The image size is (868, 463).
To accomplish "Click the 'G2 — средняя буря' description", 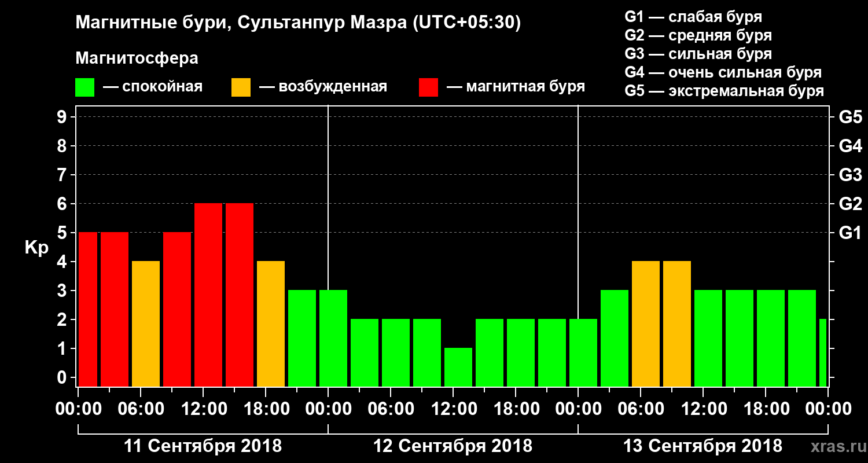I will coord(698,35).
